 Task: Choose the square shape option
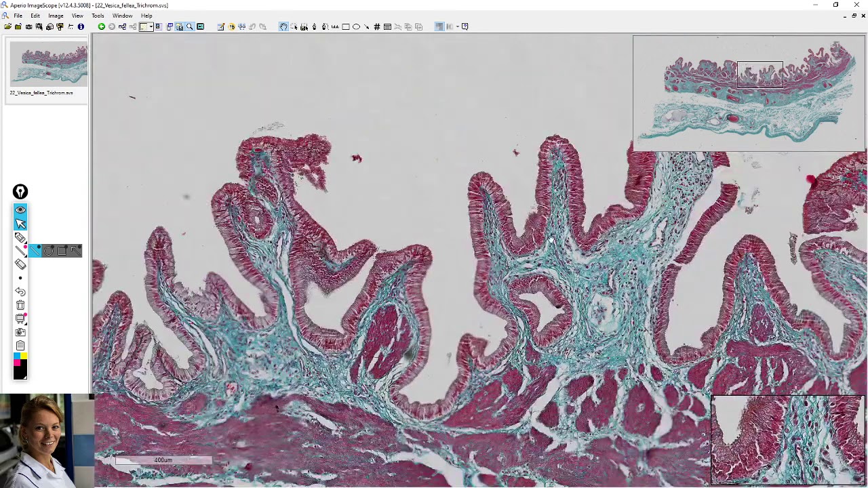click(62, 251)
